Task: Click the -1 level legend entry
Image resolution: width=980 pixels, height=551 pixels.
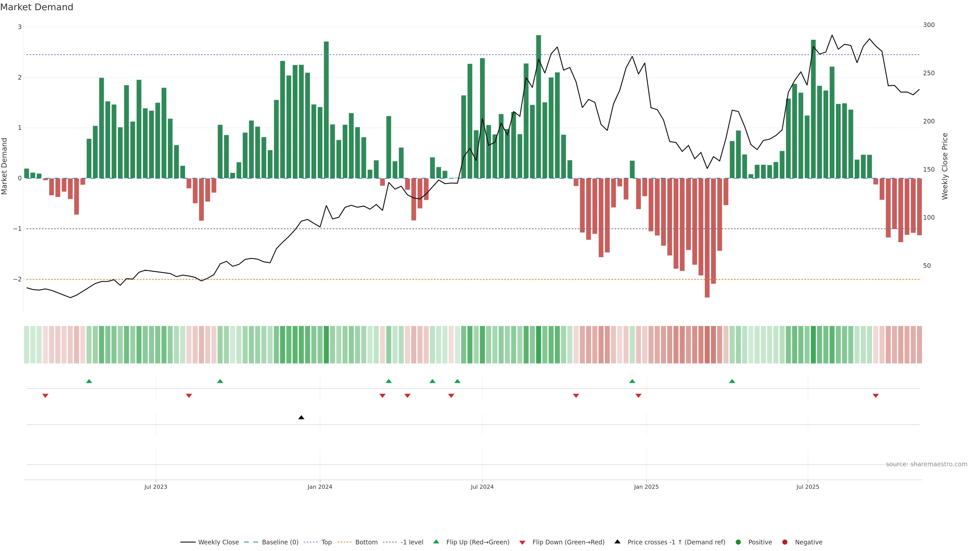Action: 412,542
